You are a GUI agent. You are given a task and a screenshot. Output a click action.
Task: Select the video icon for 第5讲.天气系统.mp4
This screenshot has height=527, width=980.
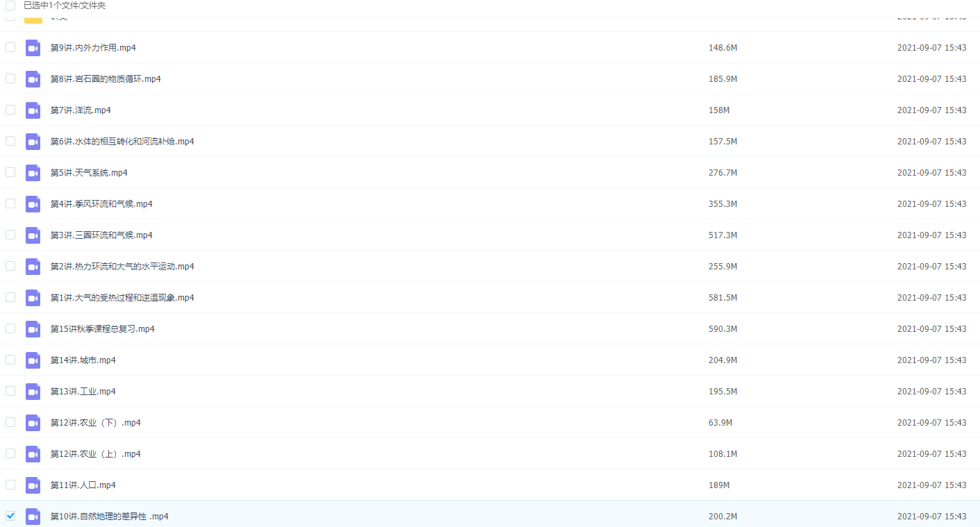(33, 173)
